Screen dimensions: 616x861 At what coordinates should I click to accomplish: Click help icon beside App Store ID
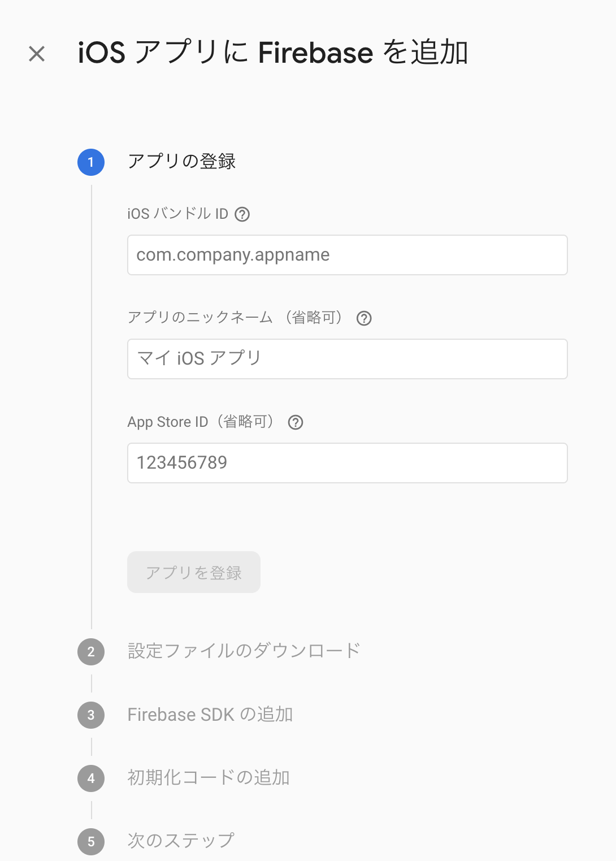pos(296,422)
